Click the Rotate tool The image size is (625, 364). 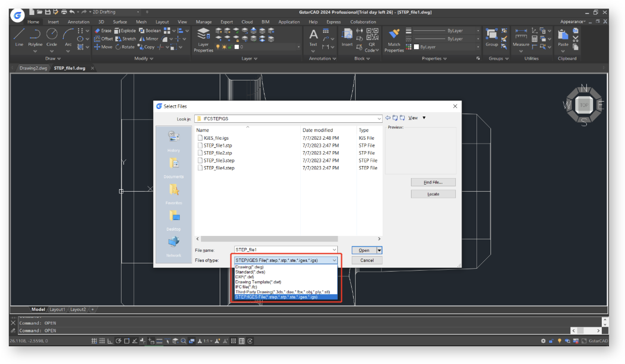[x=125, y=47]
